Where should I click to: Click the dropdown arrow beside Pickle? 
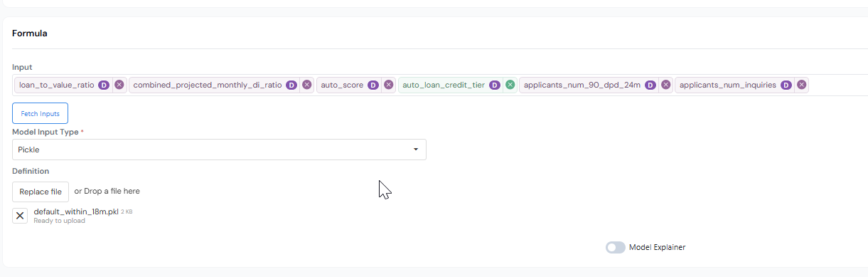coord(416,150)
